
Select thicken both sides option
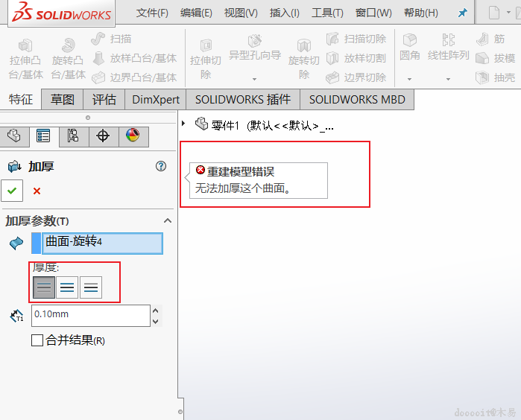click(67, 287)
